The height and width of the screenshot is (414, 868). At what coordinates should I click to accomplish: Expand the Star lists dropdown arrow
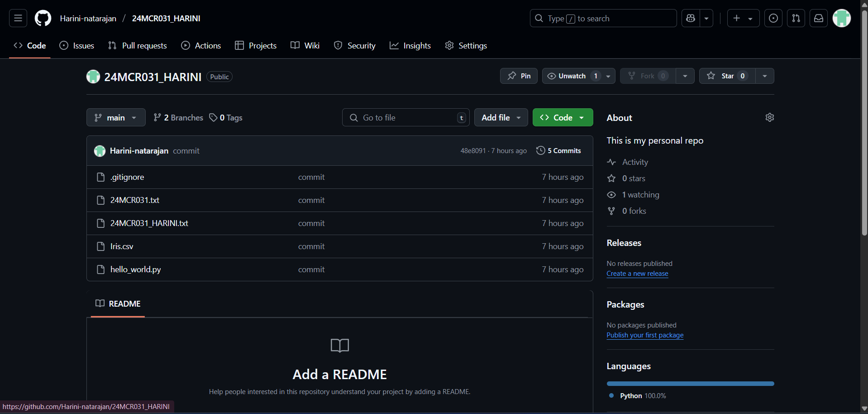[765, 76]
